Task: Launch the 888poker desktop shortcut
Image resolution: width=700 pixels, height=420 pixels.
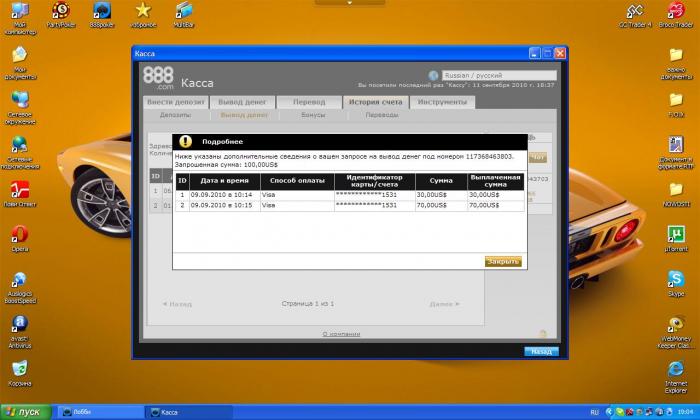Action: [102, 14]
